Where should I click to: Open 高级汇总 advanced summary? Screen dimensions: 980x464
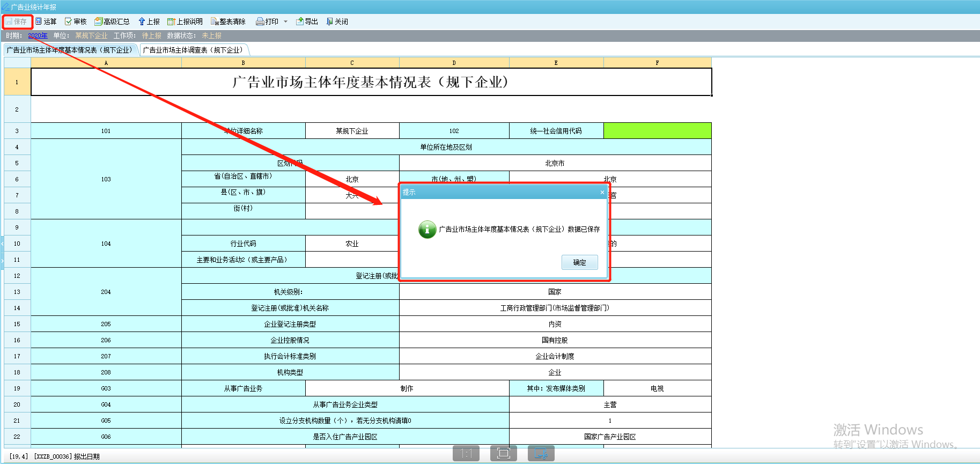coord(112,21)
